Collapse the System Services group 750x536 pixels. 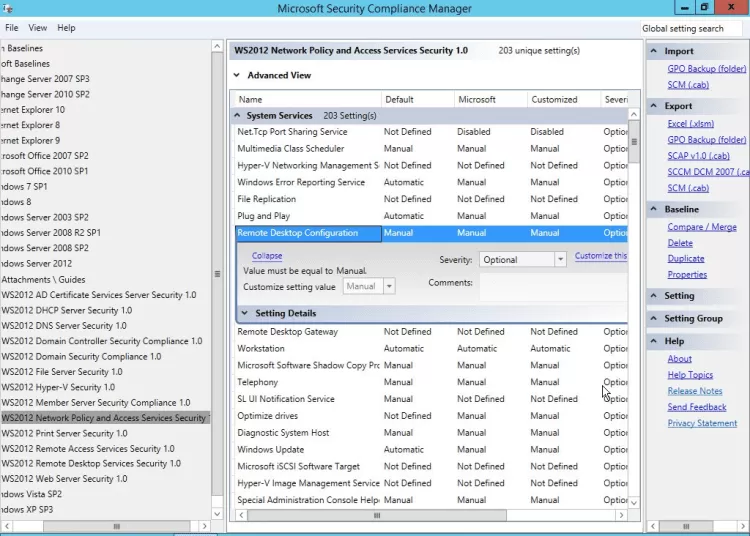[x=237, y=116]
